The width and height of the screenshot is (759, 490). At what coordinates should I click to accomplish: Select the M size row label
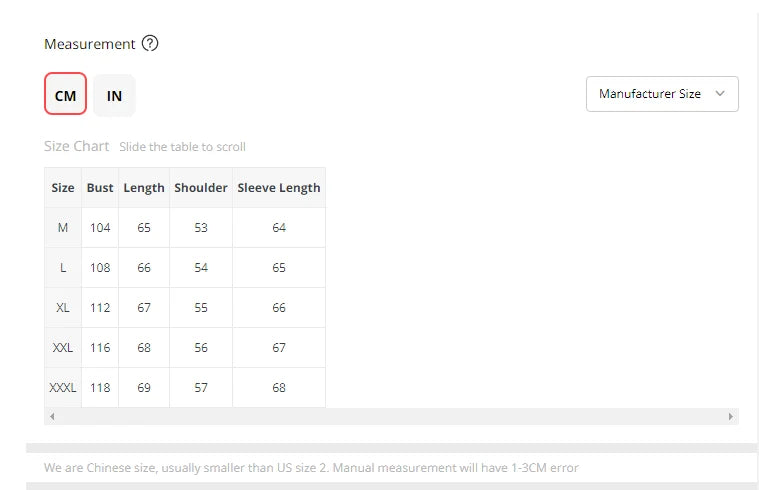pos(63,228)
